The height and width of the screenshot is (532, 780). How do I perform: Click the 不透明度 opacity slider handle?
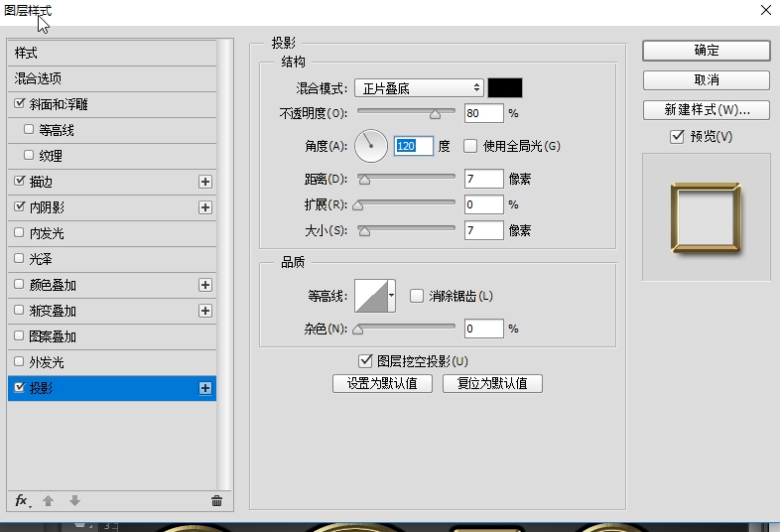click(436, 114)
